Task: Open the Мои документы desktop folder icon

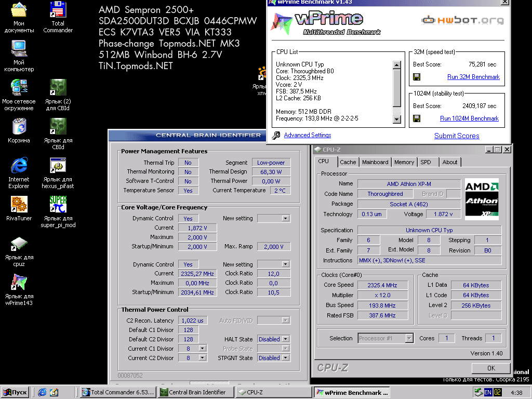Action: (19, 17)
